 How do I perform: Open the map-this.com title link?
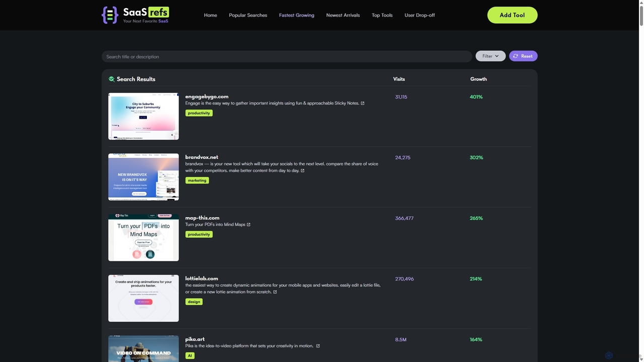(x=202, y=218)
